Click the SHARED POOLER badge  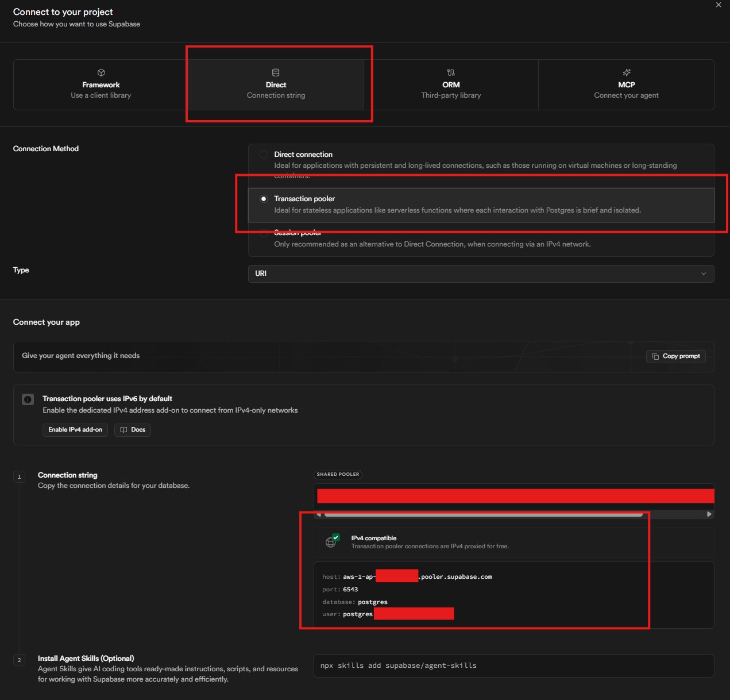point(338,474)
